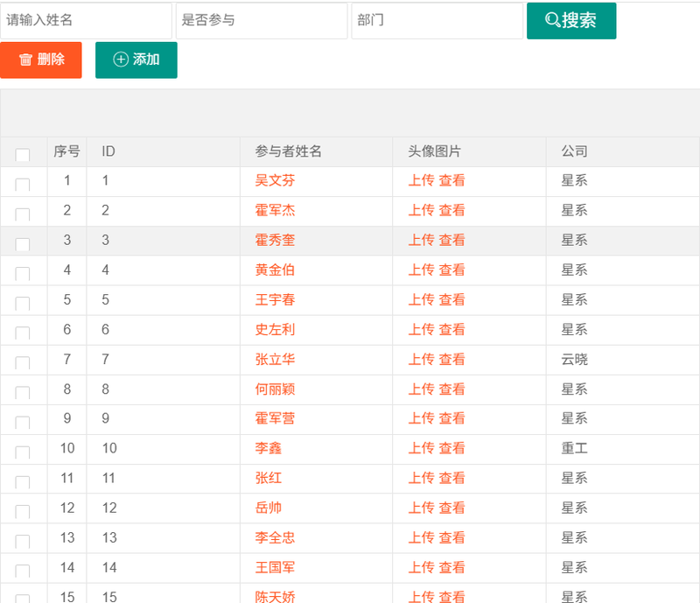
Task: Check the checkbox for row 张立华
Action: pos(23,362)
